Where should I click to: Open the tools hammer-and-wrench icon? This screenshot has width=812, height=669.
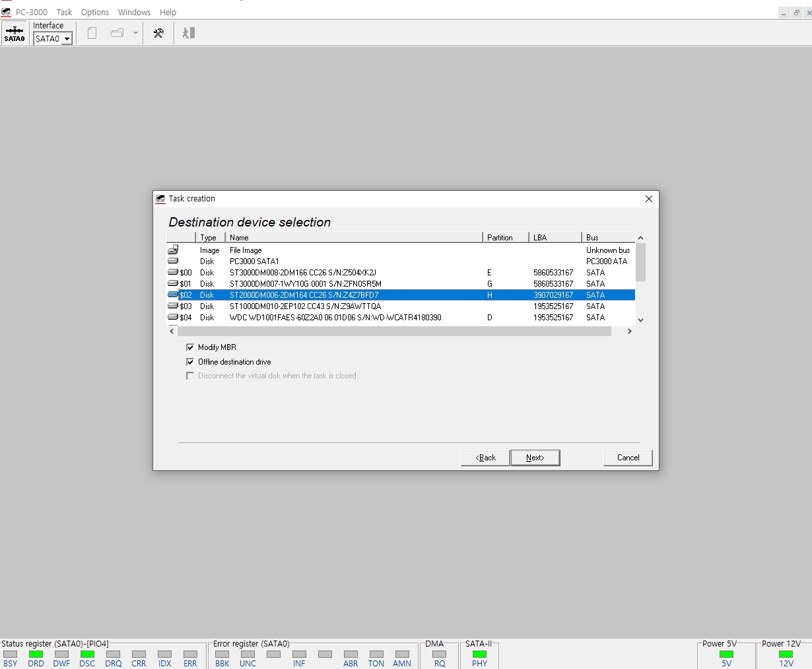pos(158,33)
